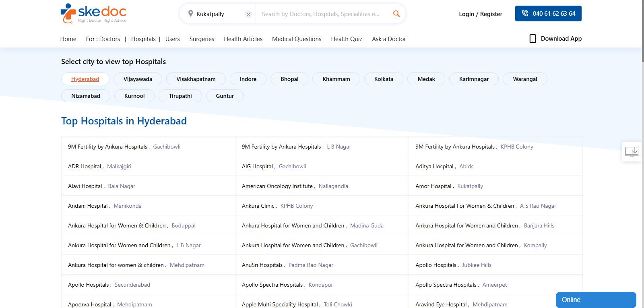Open the Surgeries menu item
Viewport: 644px width, 308px height.
[202, 39]
